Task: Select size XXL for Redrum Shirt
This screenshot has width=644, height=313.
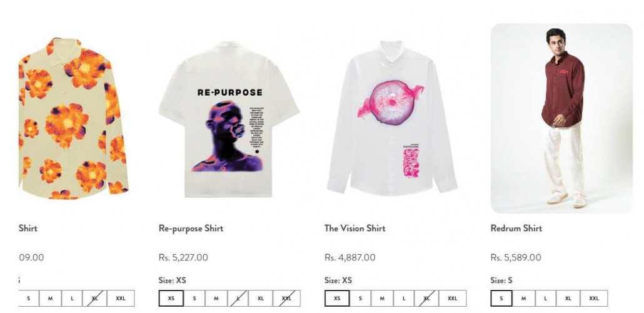Action: (594, 298)
